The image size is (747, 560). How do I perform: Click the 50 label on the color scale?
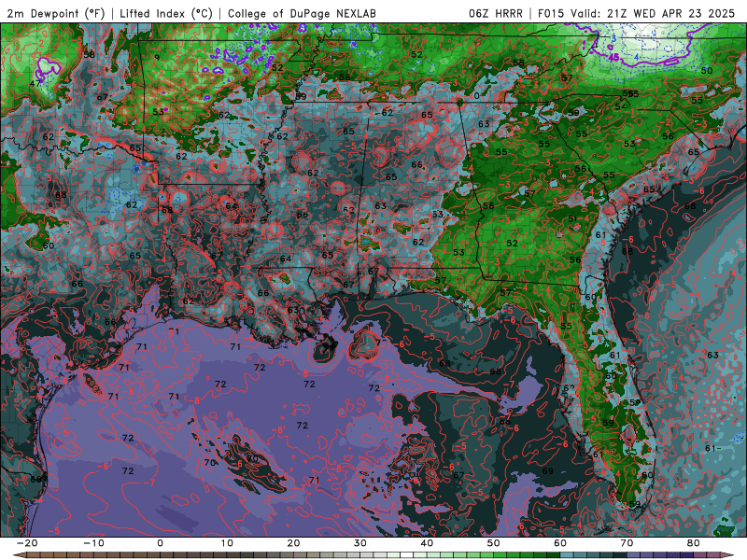click(x=494, y=543)
